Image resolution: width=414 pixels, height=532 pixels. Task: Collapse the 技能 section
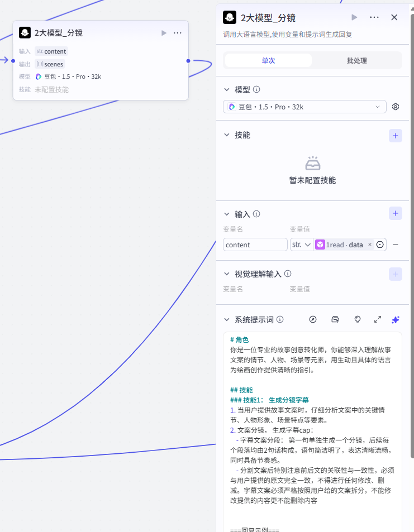click(x=226, y=135)
